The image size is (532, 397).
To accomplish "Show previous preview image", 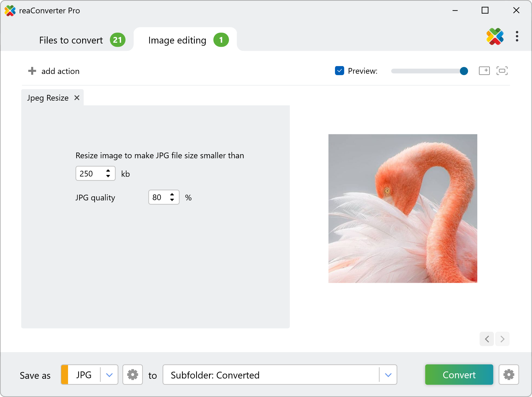I will [487, 339].
